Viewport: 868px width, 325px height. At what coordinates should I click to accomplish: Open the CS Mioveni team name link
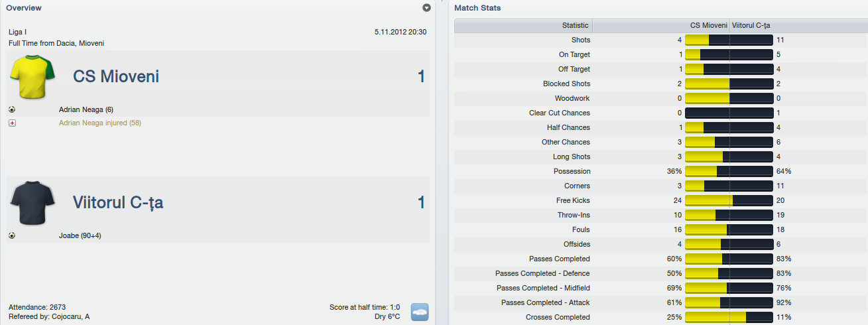(x=116, y=77)
